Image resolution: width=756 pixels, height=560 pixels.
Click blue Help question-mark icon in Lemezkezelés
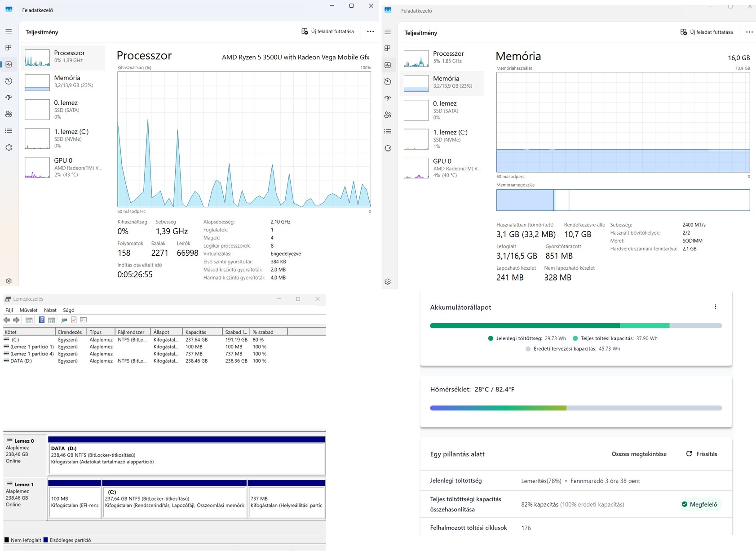coord(42,320)
